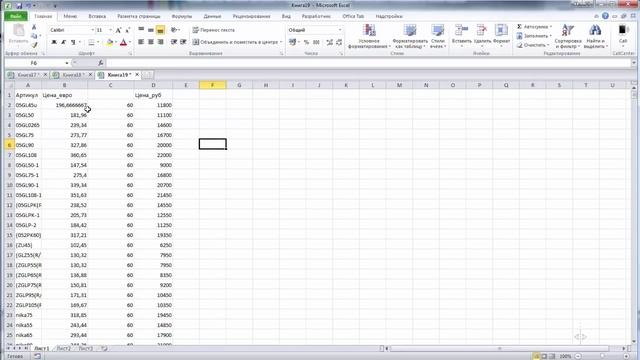Align text to the left
This screenshot has width=640, height=360.
(x=141, y=42)
